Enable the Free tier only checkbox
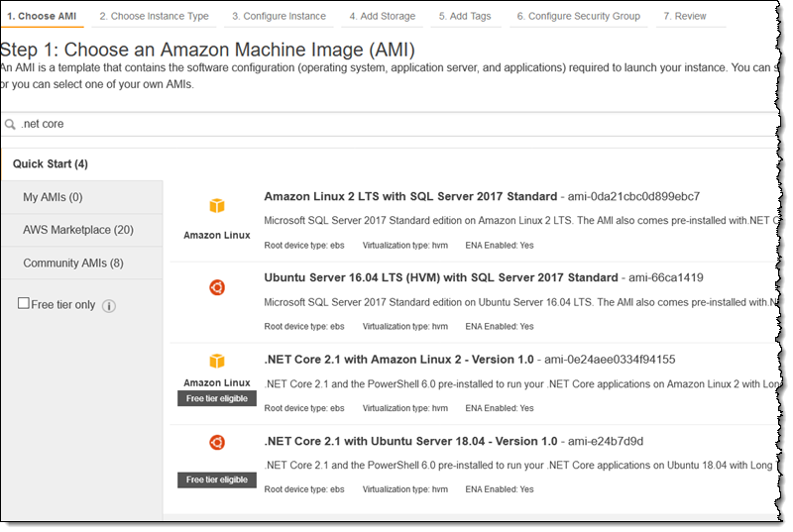 (24, 304)
